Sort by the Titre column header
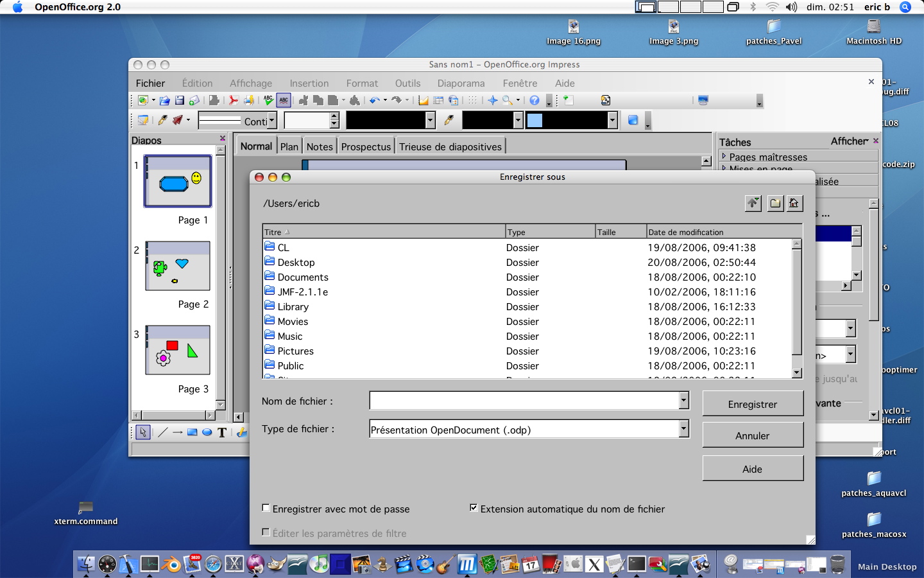The image size is (924, 578). coord(384,232)
